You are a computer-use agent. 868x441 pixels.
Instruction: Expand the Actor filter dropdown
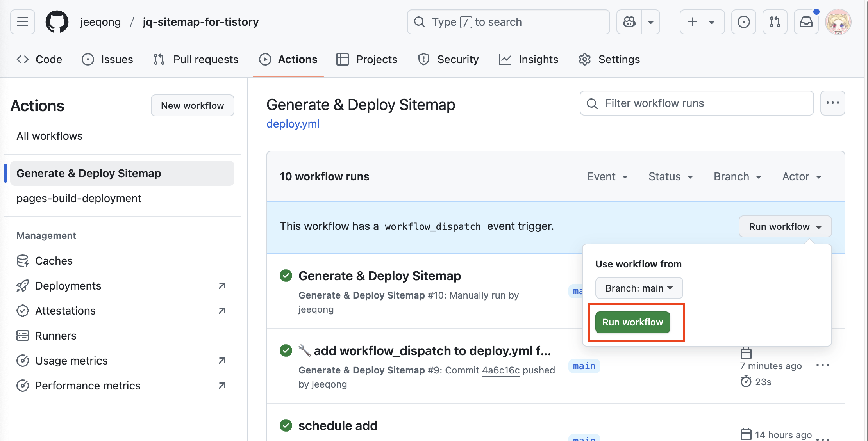pos(802,177)
